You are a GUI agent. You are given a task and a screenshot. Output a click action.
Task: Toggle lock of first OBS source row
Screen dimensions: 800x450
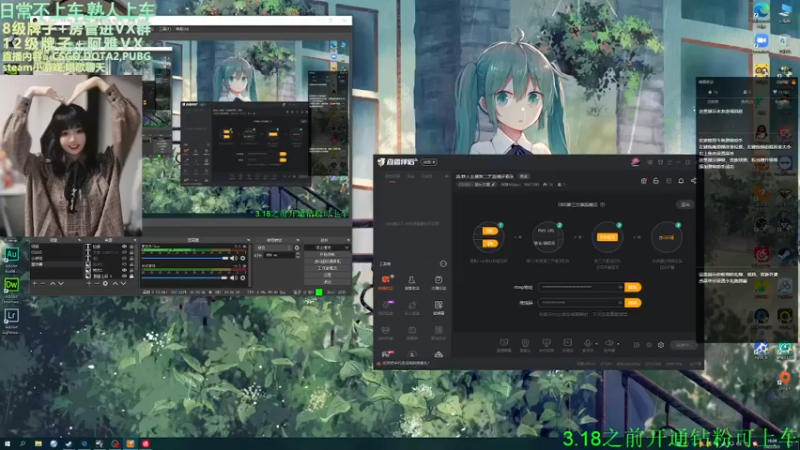(132, 246)
